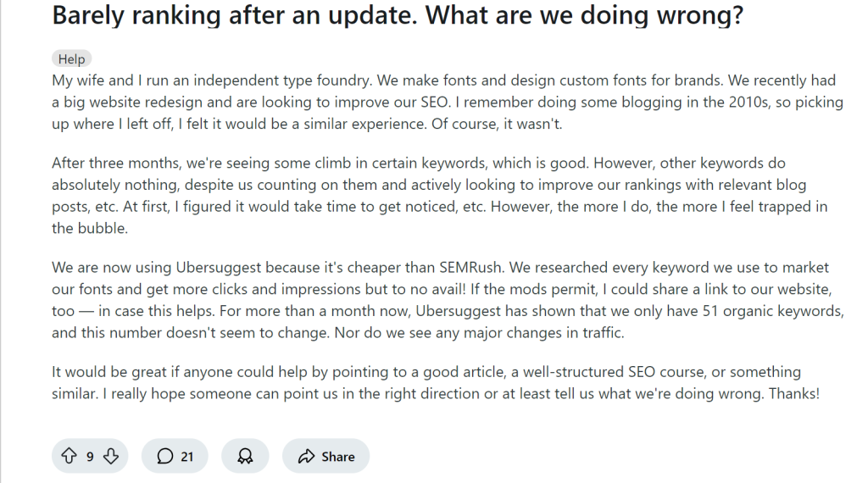868x483 pixels.
Task: Click the paragraph starting 'After three months'
Action: pos(440,195)
